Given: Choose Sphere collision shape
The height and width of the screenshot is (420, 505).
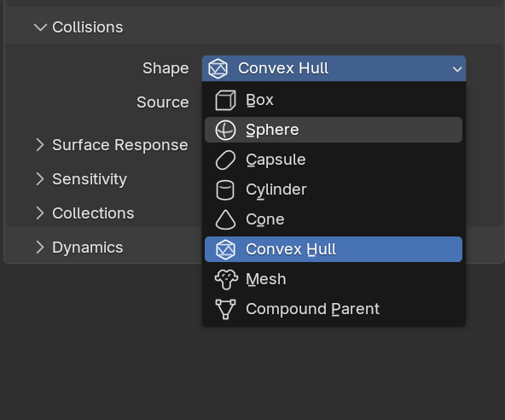Looking at the screenshot, I should [334, 130].
